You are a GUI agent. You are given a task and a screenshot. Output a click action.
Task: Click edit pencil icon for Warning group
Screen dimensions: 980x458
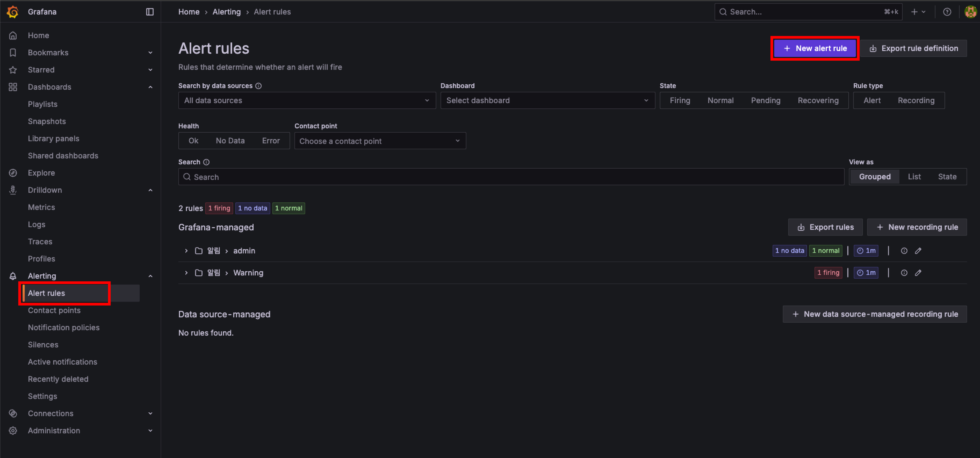coord(918,273)
